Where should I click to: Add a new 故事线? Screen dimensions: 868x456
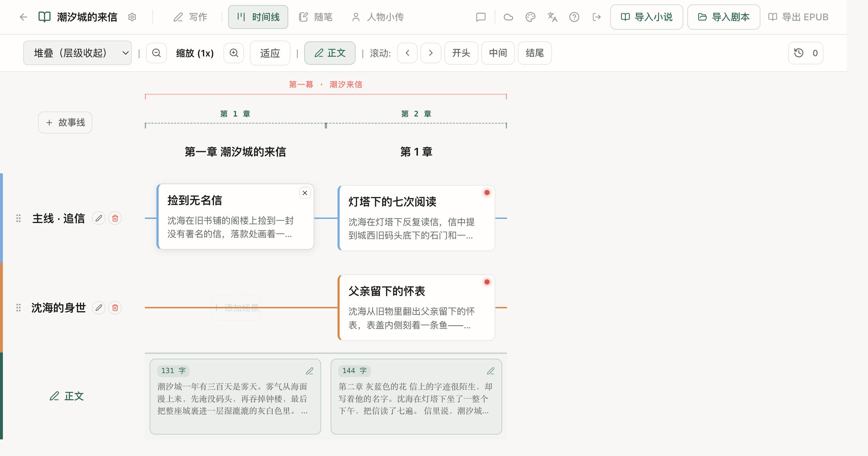tap(65, 122)
